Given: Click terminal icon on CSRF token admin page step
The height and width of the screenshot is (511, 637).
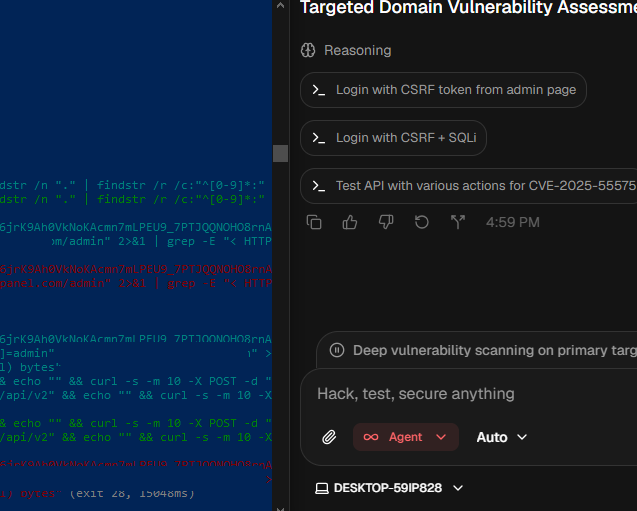Looking at the screenshot, I should [x=318, y=90].
